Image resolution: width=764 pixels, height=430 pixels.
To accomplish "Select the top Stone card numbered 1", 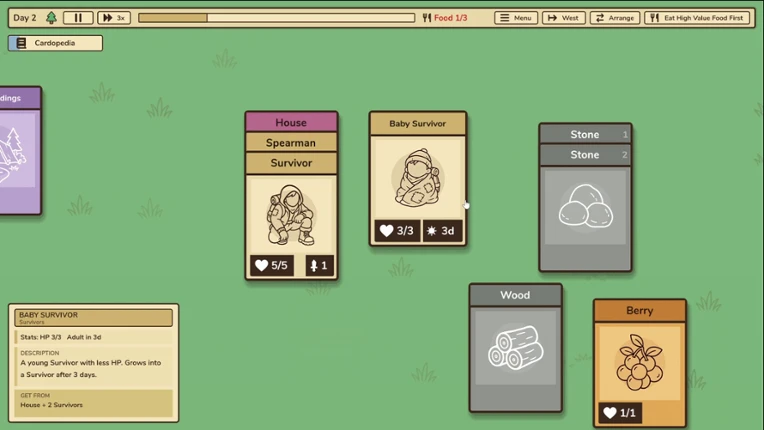I will point(585,134).
